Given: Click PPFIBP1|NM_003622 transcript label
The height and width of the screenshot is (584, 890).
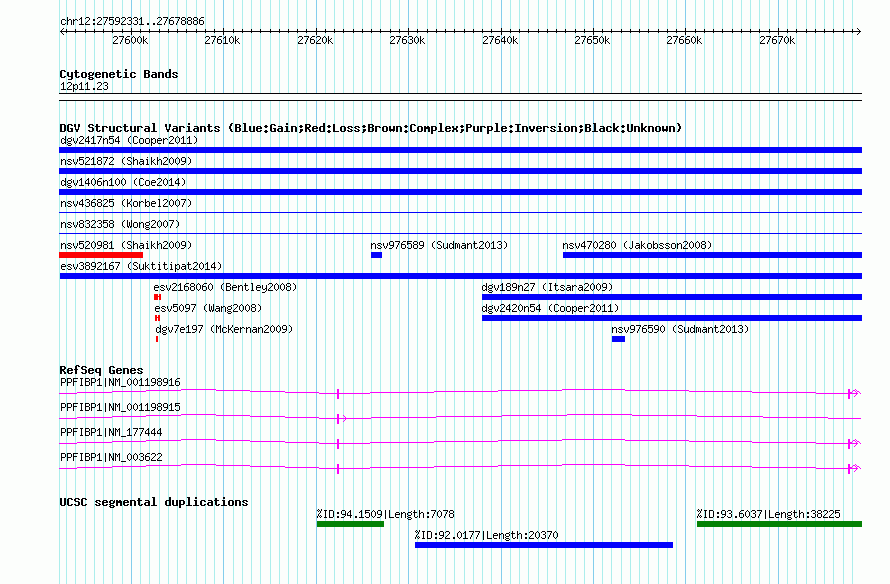Looking at the screenshot, I should (111, 457).
